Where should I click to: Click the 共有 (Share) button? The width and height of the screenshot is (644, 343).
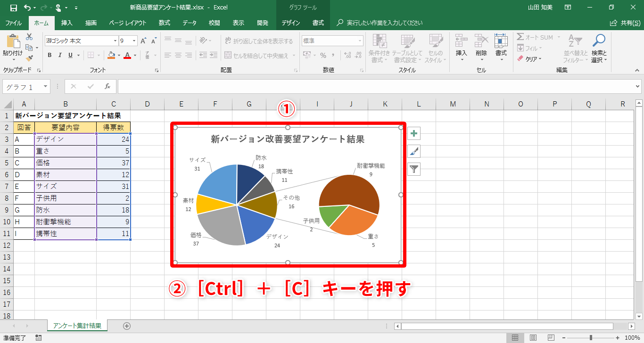tap(626, 23)
